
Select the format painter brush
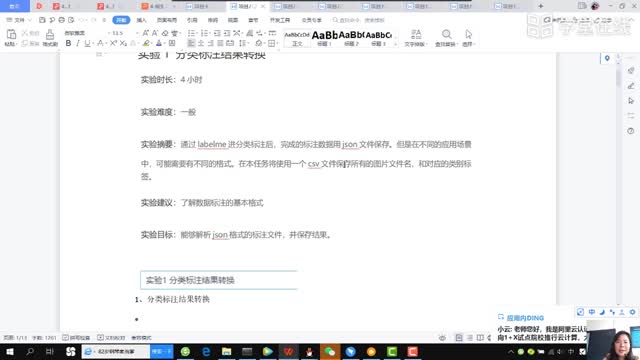tap(50, 38)
